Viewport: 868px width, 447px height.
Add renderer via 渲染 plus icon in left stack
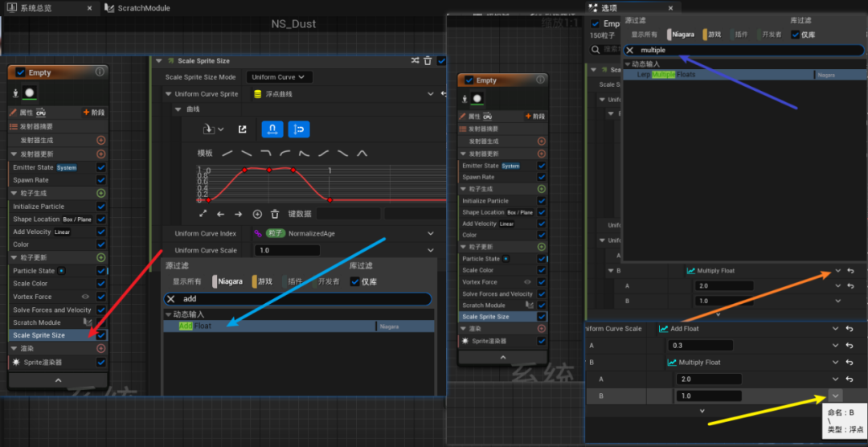pyautogui.click(x=100, y=348)
